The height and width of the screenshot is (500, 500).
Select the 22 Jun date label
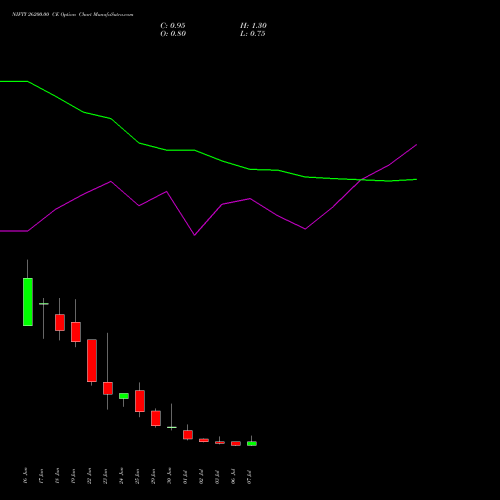click(x=90, y=476)
